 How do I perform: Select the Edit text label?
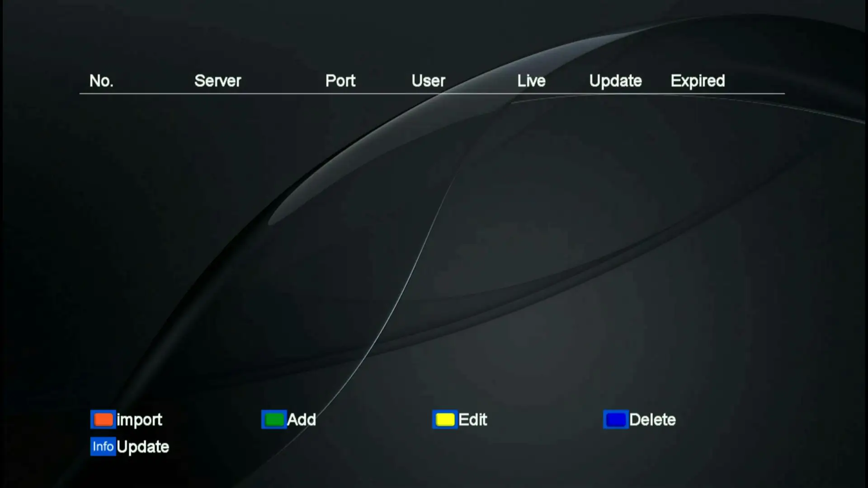click(472, 420)
